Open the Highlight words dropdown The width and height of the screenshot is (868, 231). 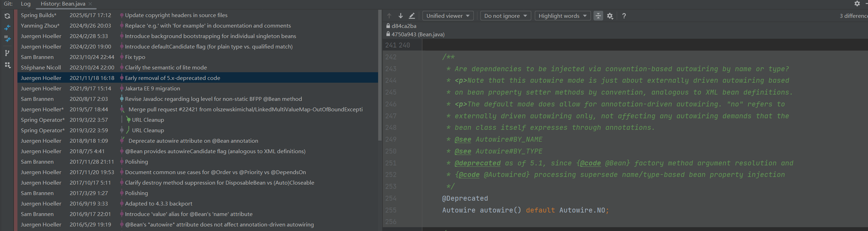[562, 16]
